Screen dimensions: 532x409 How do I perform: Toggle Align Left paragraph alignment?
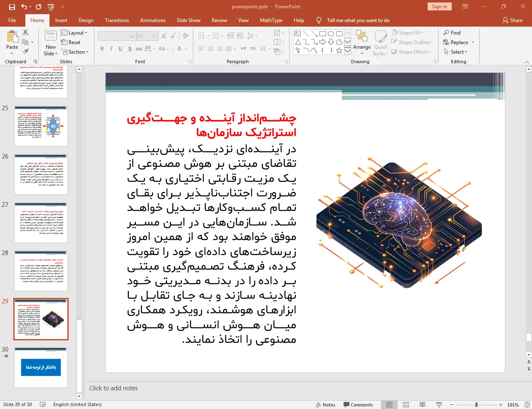201,49
